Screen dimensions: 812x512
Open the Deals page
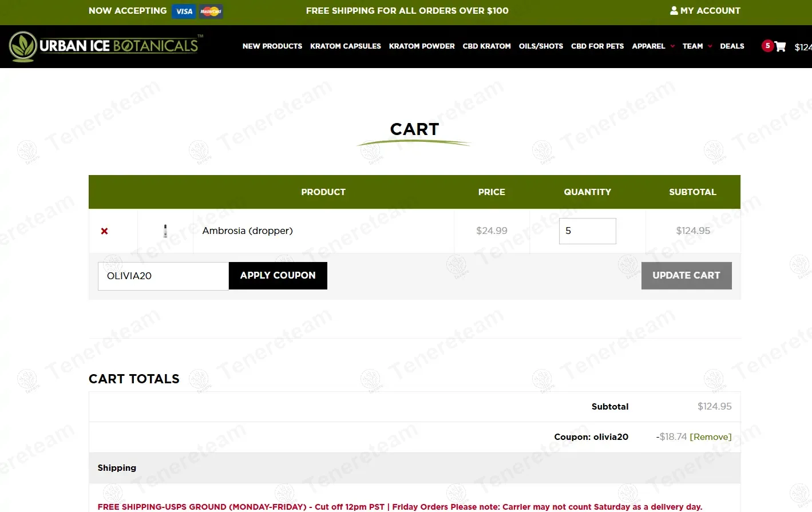(732, 46)
